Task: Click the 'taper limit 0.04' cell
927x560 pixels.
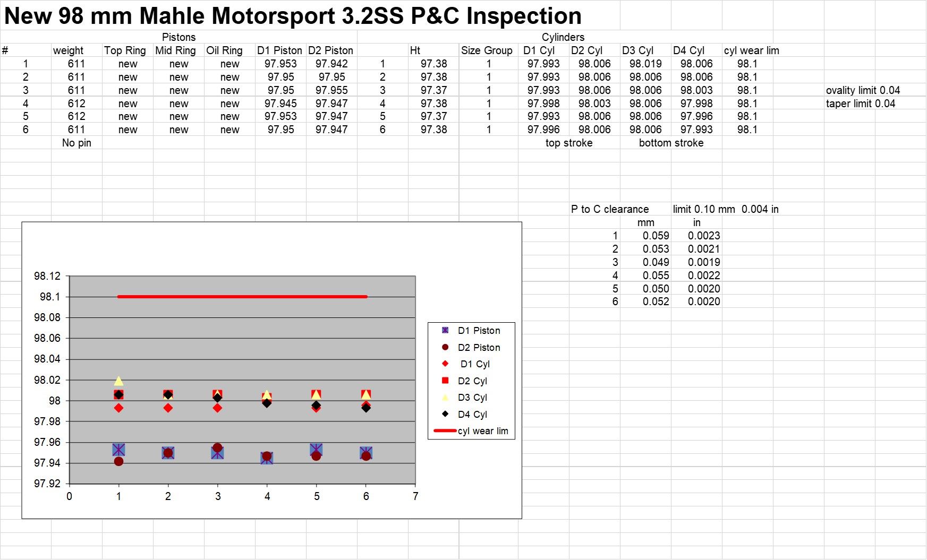Action: click(860, 104)
